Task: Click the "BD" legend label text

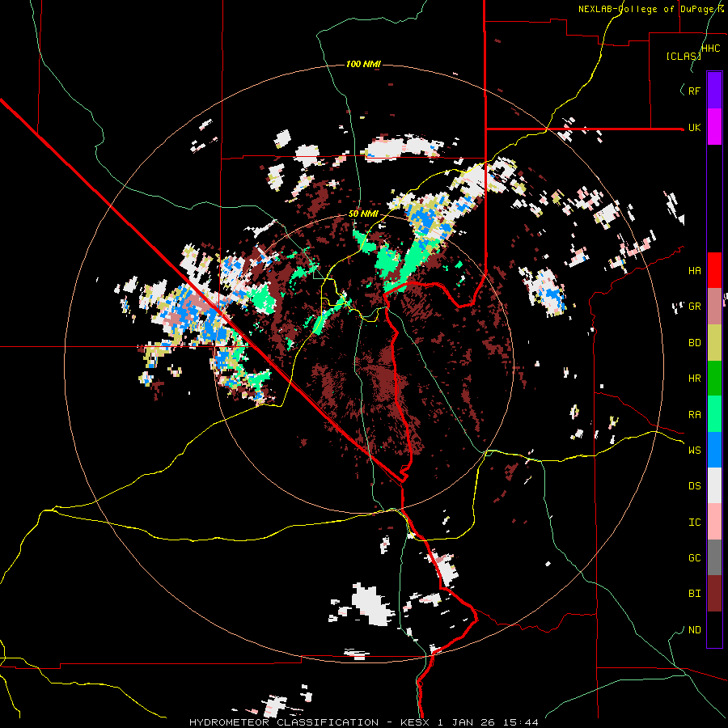Action: (x=694, y=343)
